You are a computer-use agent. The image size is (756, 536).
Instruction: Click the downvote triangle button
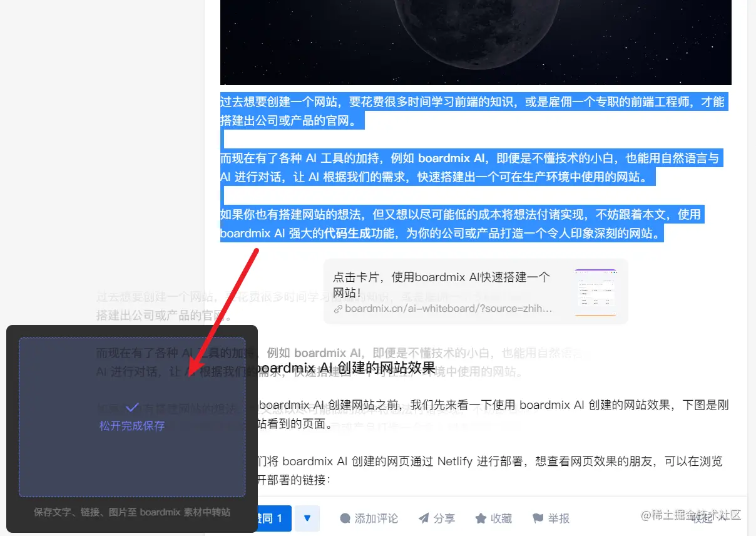click(x=307, y=518)
